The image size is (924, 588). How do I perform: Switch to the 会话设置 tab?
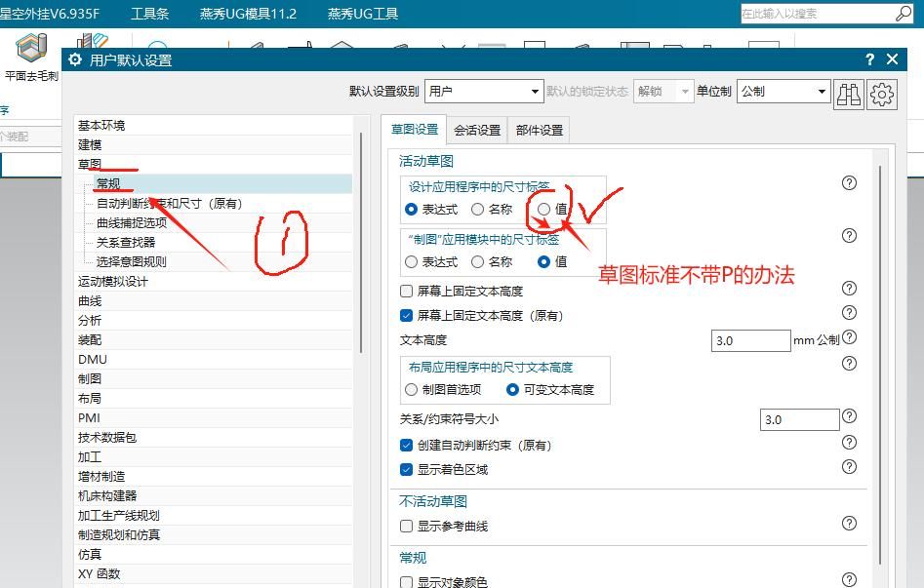click(477, 128)
